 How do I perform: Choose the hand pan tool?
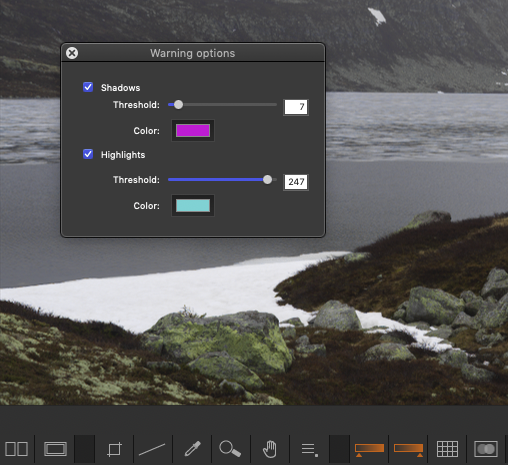[x=270, y=449]
